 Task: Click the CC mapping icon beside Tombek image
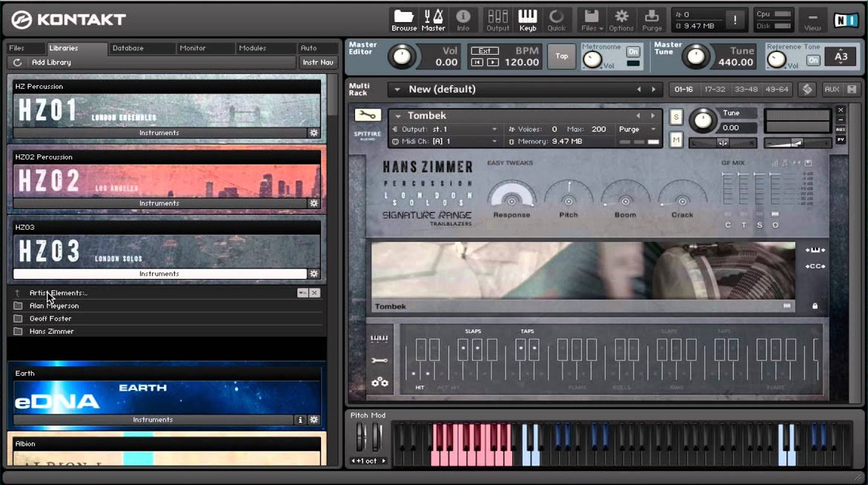pos(815,266)
